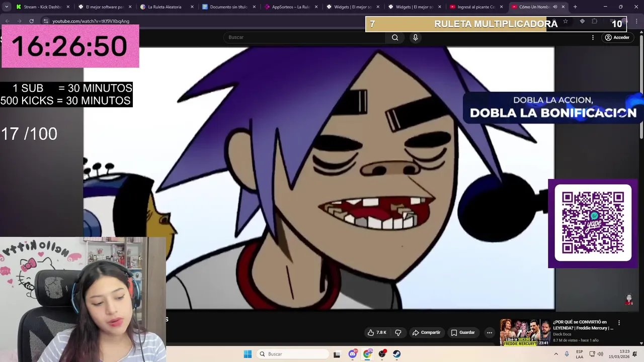The width and height of the screenshot is (644, 362).
Task: Switch to the Documento sin título tab
Action: 228,7
